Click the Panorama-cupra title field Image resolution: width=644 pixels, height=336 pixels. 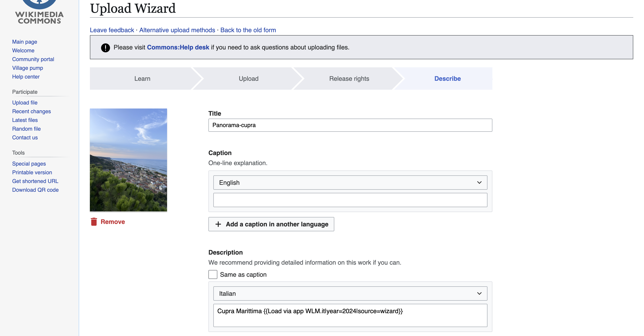[350, 125]
